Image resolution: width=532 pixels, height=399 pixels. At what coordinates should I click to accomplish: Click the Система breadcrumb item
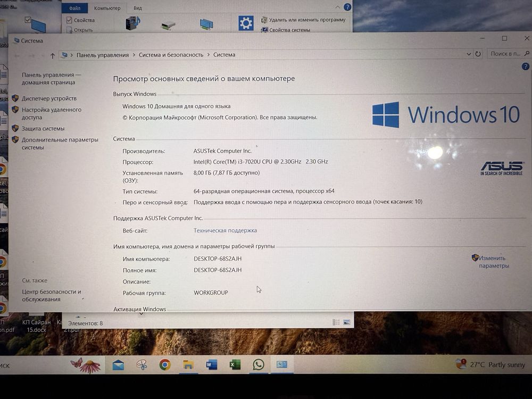coord(224,55)
